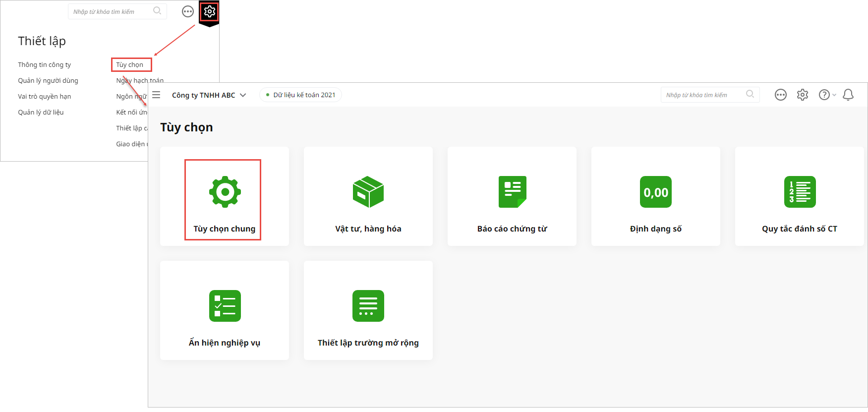
Task: Open Quản lý người dùng link
Action: [48, 81]
